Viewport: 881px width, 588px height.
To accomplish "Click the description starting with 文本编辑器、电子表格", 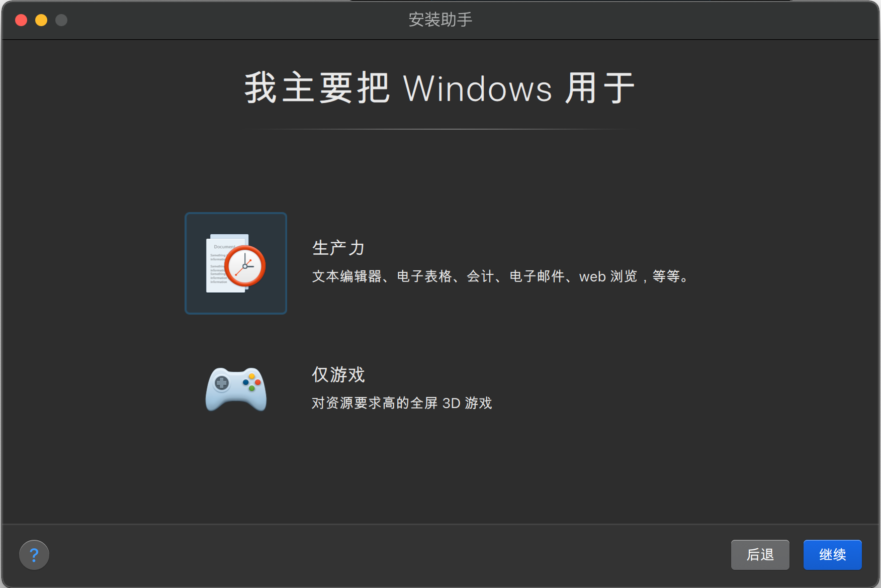I will coord(501,276).
